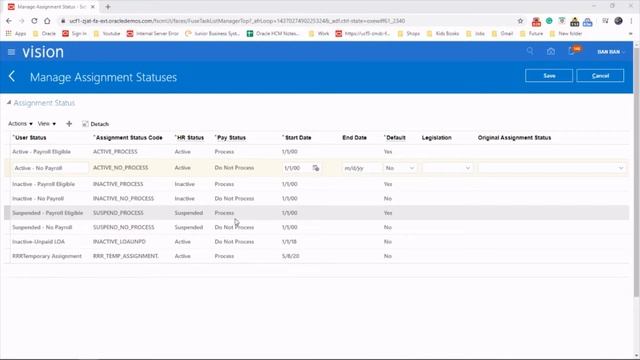This screenshot has width=640, height=360.
Task: Click the Start Date input field
Action: point(296,168)
